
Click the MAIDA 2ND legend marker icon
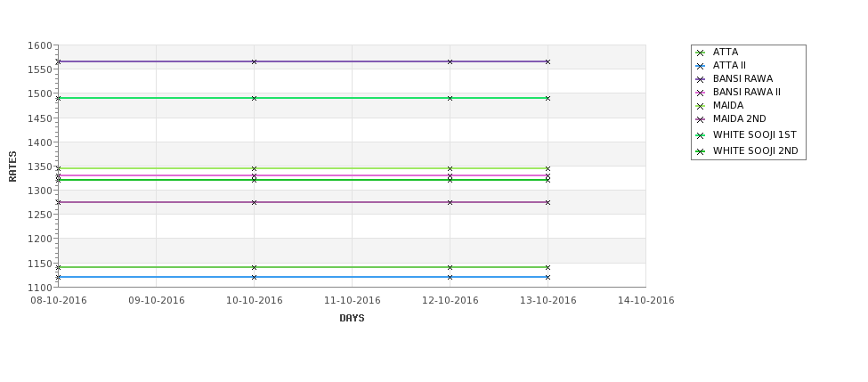pyautogui.click(x=701, y=119)
